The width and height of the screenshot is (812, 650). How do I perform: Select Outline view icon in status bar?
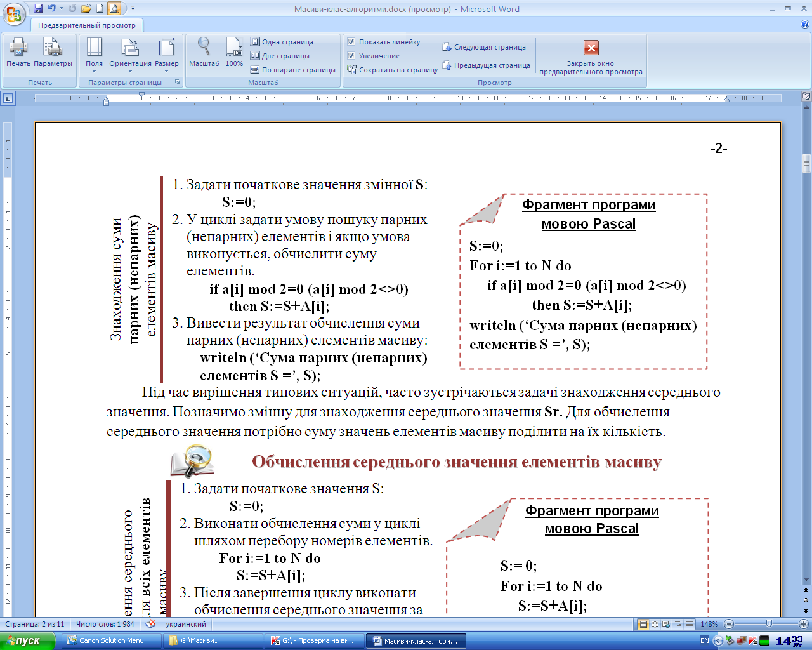(678, 624)
